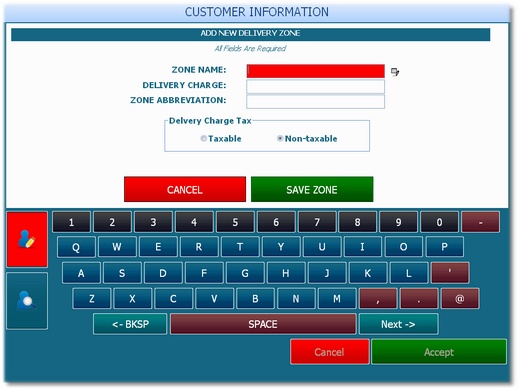Tap the number 6 key
520x392 pixels.
pyautogui.click(x=276, y=222)
